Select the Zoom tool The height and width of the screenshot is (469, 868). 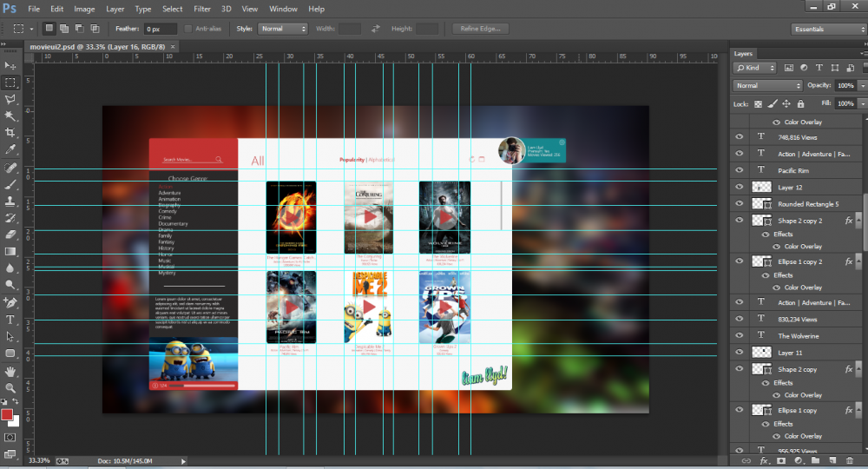[10, 388]
